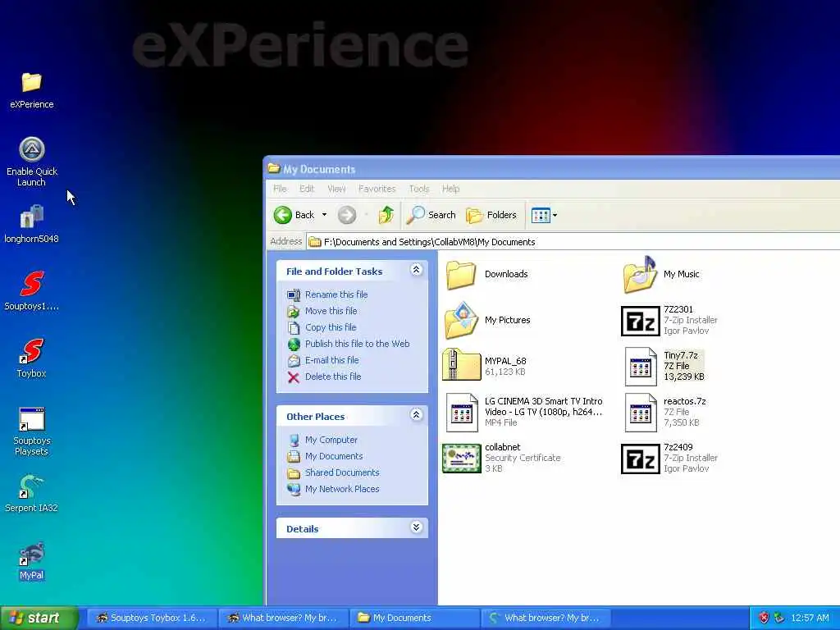
Task: Switch to first What browser taskbar button
Action: (283, 618)
